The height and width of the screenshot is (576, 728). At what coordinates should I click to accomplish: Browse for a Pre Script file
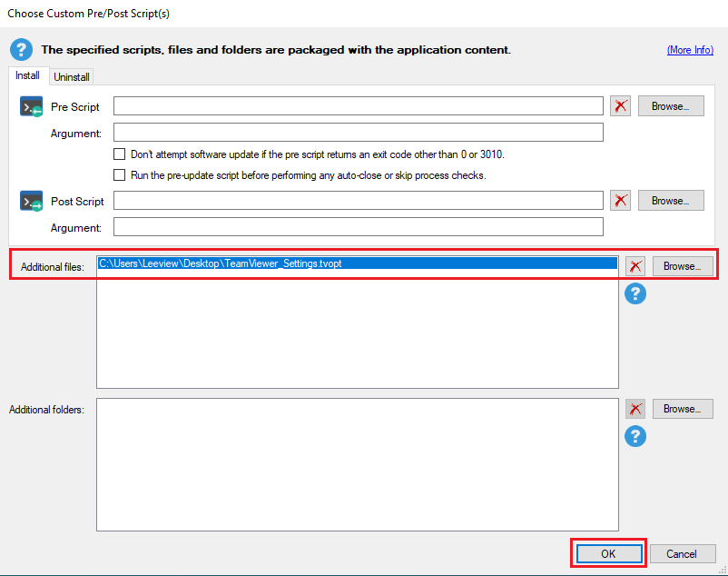tap(671, 106)
